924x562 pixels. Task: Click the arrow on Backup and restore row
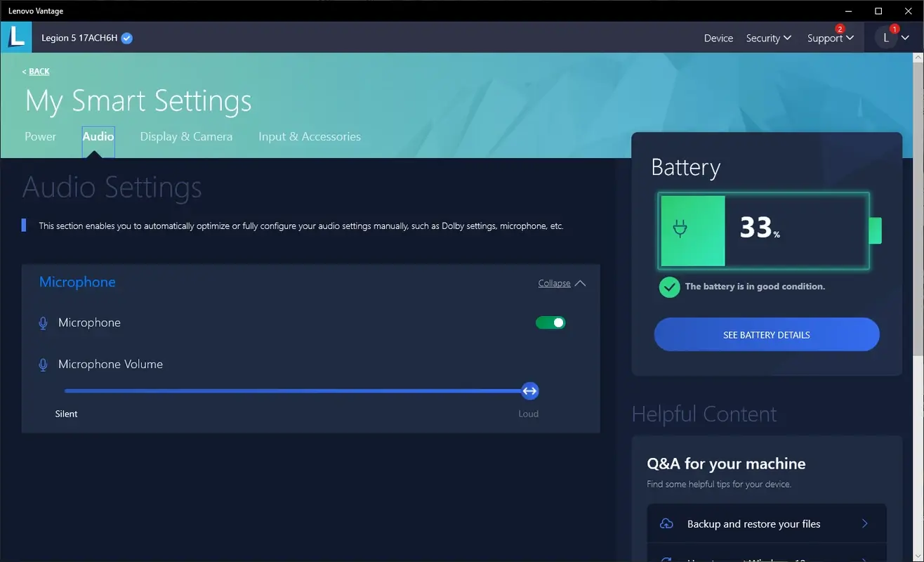(x=866, y=523)
